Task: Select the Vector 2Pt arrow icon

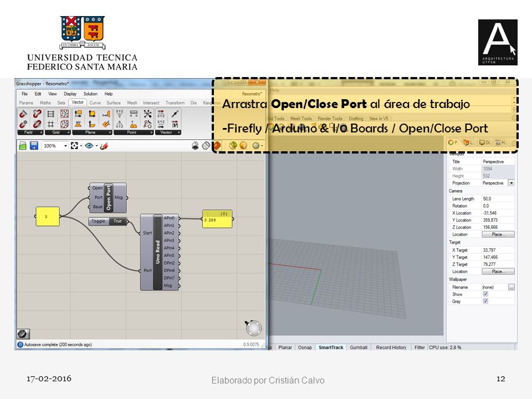Action: [175, 114]
